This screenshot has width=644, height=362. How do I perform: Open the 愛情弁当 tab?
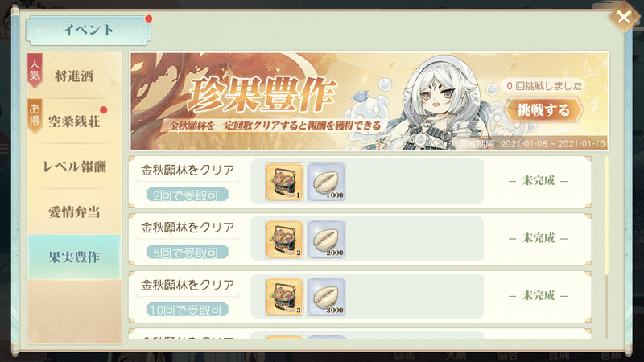click(x=74, y=212)
